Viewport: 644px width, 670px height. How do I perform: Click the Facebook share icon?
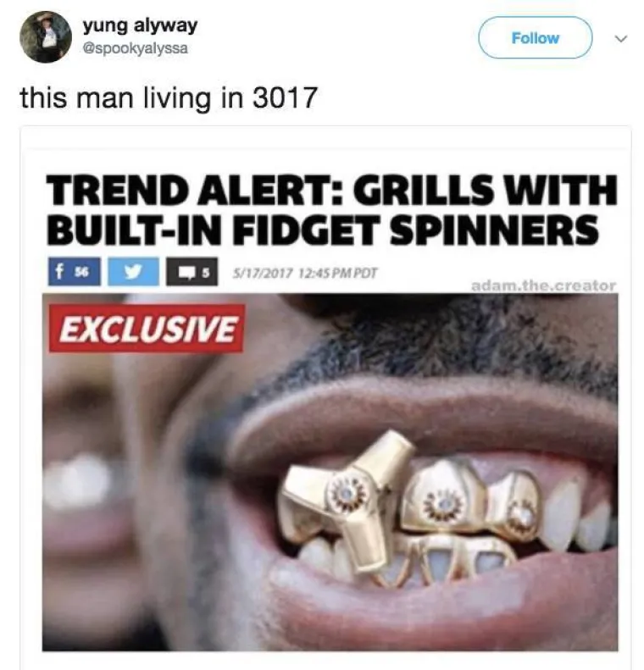click(75, 271)
